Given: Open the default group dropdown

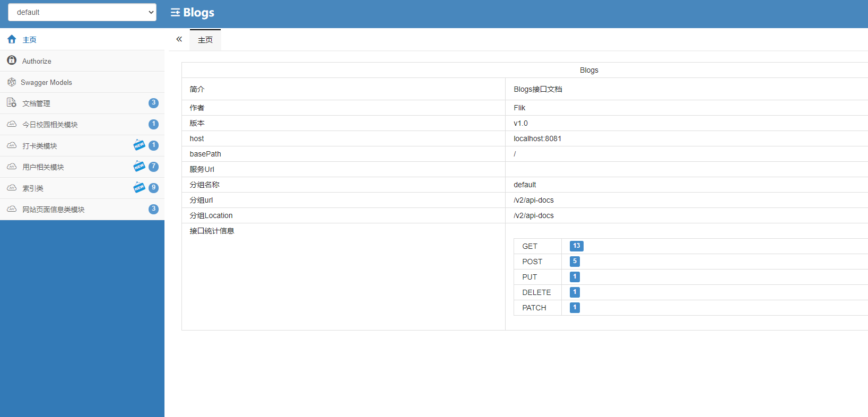Looking at the screenshot, I should tap(82, 12).
